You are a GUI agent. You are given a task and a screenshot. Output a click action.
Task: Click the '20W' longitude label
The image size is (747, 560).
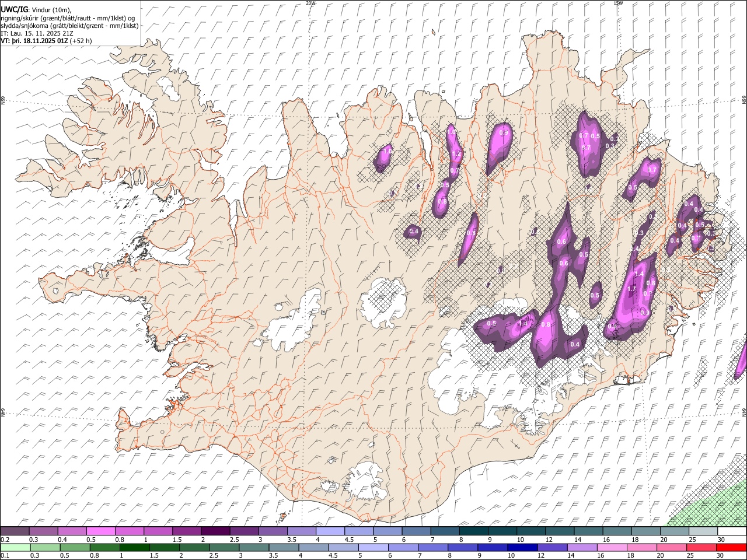click(310, 3)
